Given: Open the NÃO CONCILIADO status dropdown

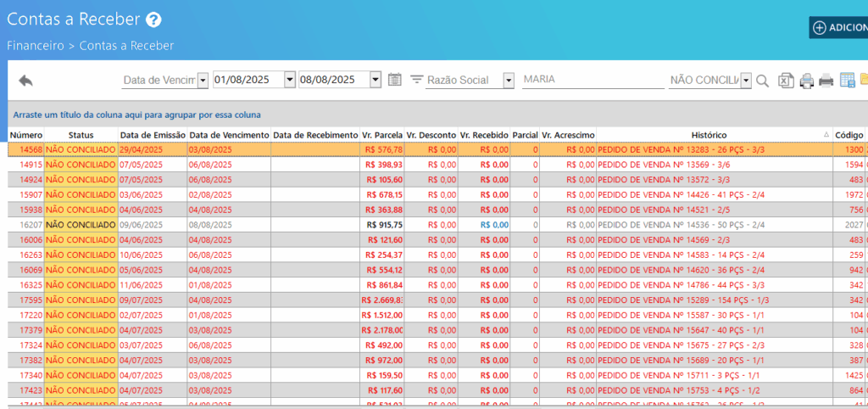Looking at the screenshot, I should tap(745, 80).
